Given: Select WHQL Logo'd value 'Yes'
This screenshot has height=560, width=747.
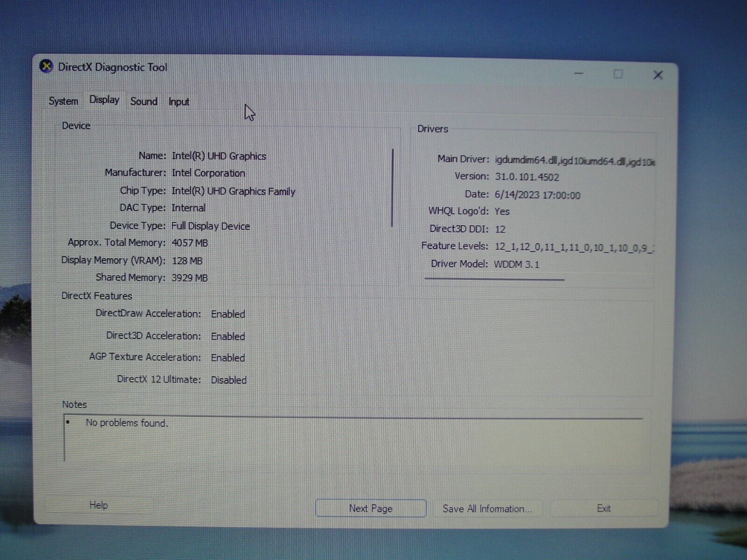Looking at the screenshot, I should coord(502,211).
